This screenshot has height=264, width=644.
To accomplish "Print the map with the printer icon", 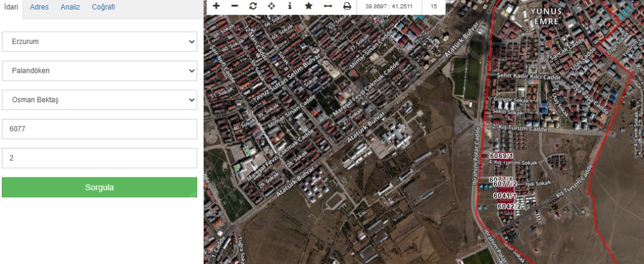I will 347,6.
